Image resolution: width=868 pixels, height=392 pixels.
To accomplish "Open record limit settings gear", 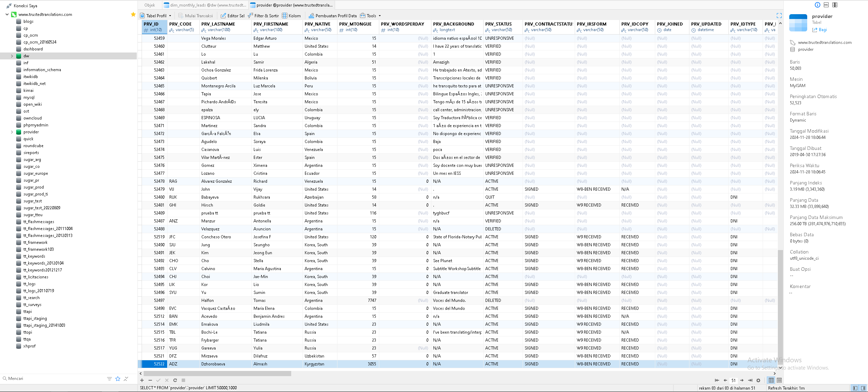I will pyautogui.click(x=759, y=380).
